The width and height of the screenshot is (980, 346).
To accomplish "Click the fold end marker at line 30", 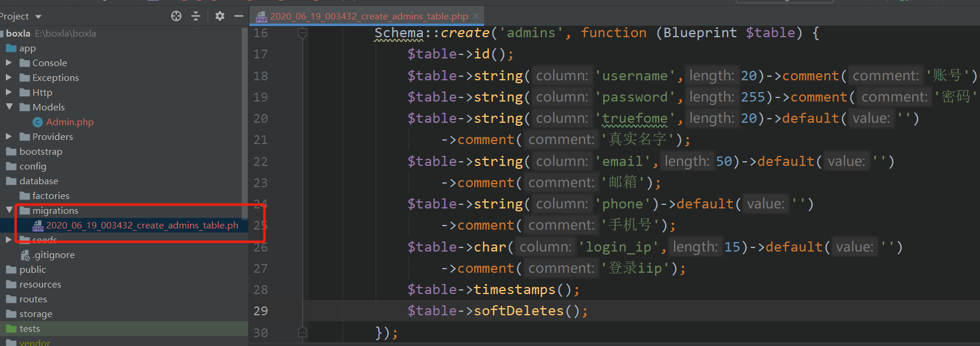I will click(x=302, y=332).
